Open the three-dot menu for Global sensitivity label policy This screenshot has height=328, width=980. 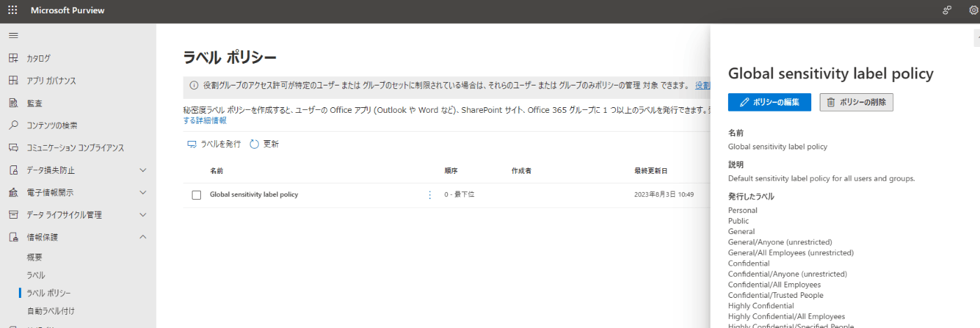[430, 195]
